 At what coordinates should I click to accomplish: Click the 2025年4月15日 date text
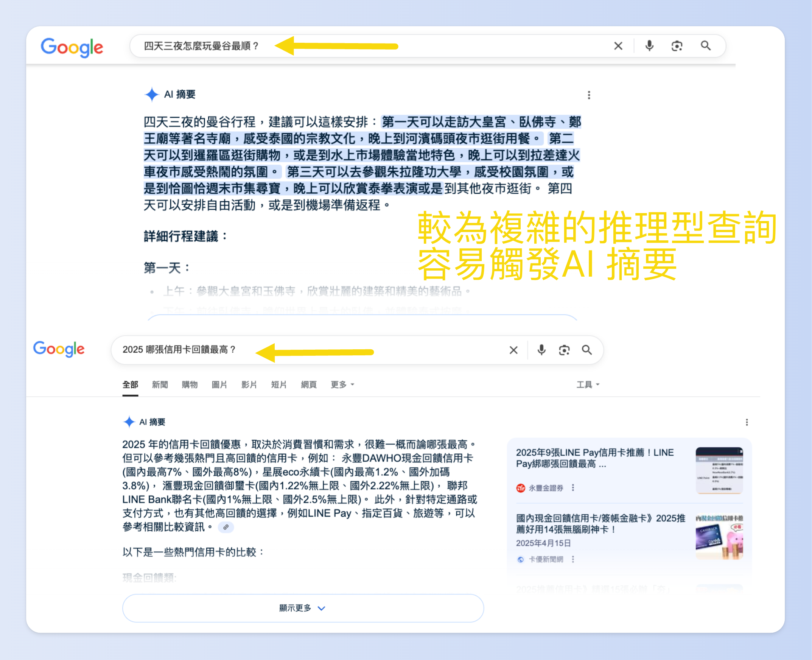click(x=543, y=543)
